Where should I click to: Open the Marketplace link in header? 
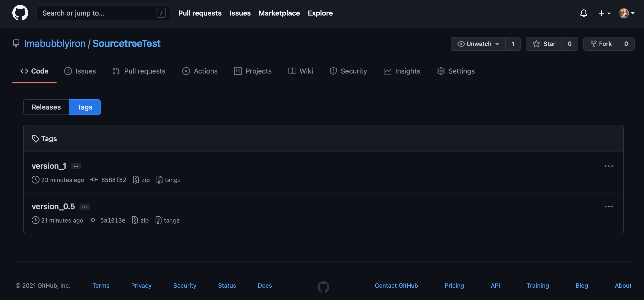[279, 13]
